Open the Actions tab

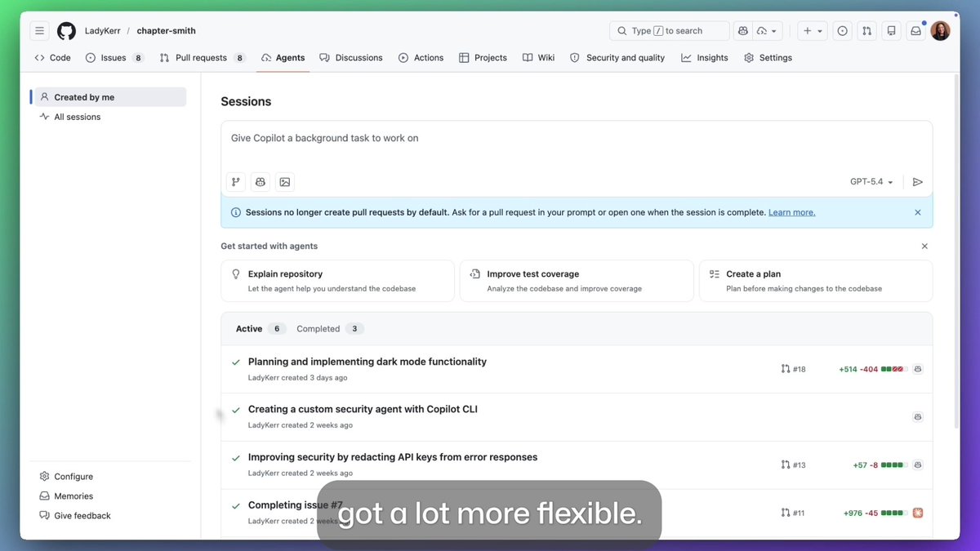[x=421, y=58]
